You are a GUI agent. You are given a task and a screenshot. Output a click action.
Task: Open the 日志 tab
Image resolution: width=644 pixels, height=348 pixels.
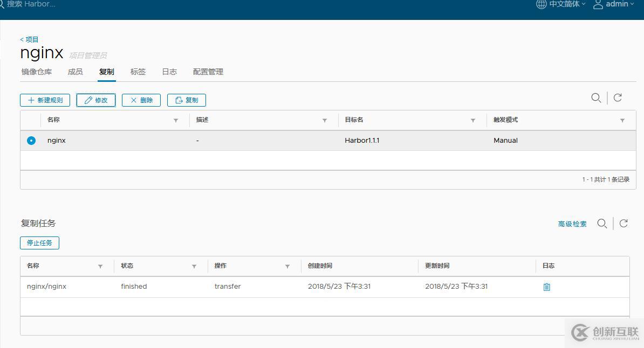tap(169, 72)
